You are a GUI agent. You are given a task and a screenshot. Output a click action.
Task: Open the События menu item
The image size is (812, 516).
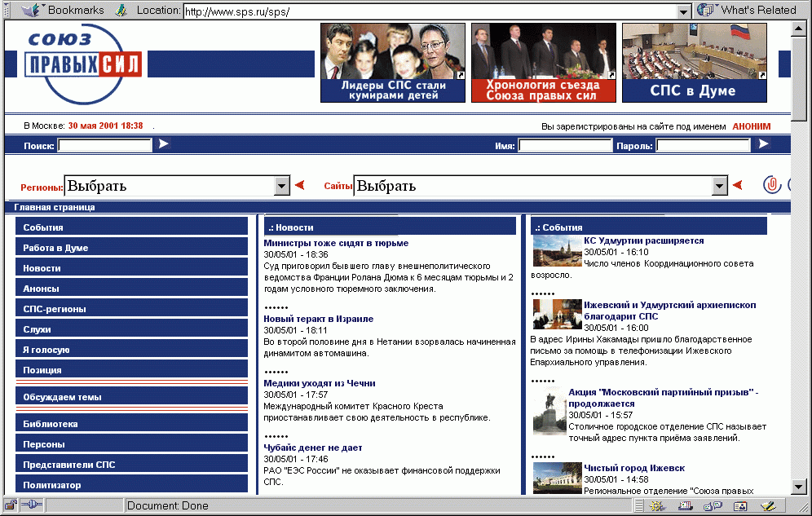coord(131,227)
